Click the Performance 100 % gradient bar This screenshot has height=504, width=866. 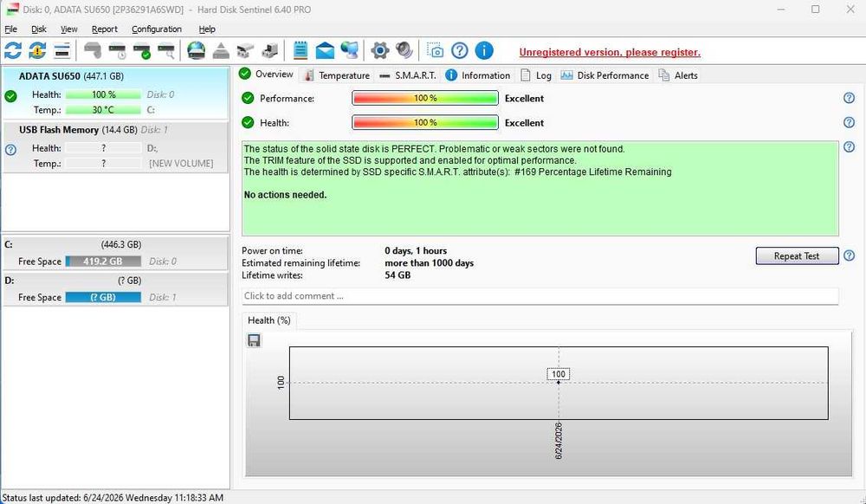coord(425,98)
